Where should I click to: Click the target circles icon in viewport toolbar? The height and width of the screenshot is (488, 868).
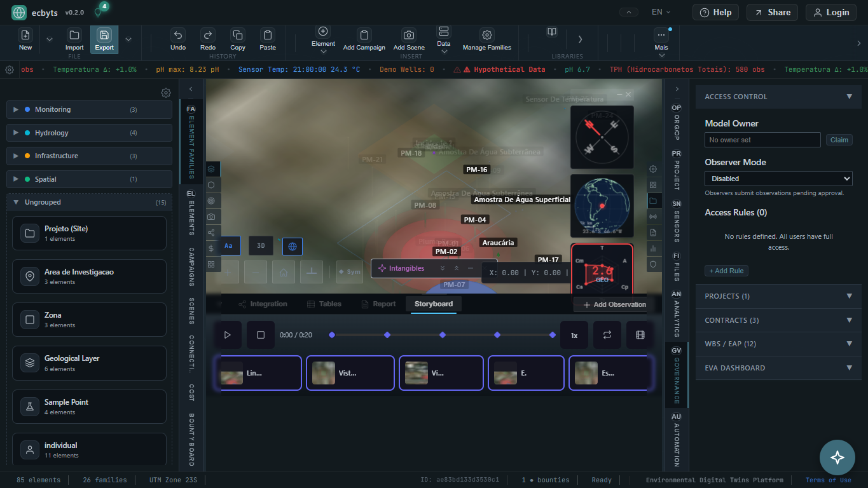coord(211,201)
